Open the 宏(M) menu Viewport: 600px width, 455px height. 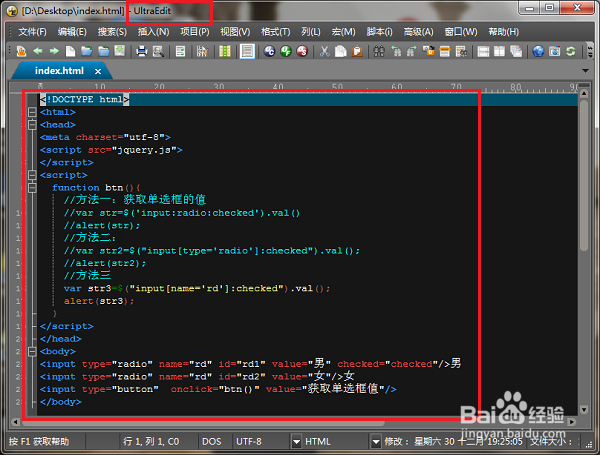[344, 32]
